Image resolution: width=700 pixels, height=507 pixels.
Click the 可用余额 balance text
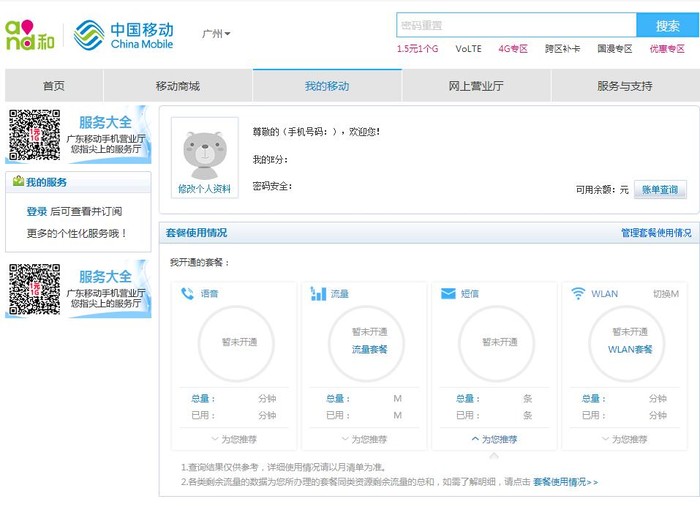pos(602,190)
